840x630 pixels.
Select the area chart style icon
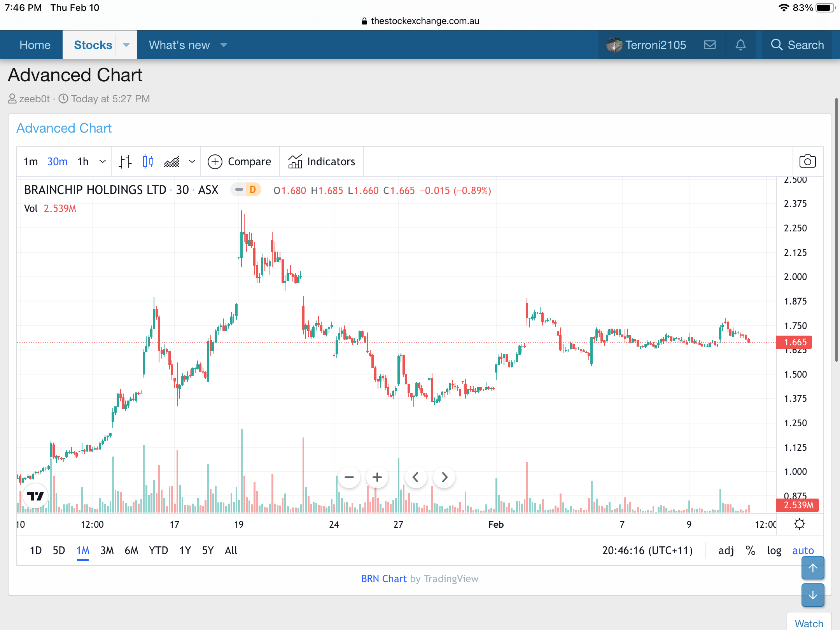pyautogui.click(x=171, y=161)
